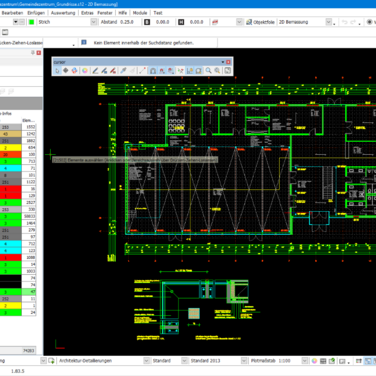The image size is (376, 376).
Task: Toggle the B width lock icon
Action: coord(147,22)
